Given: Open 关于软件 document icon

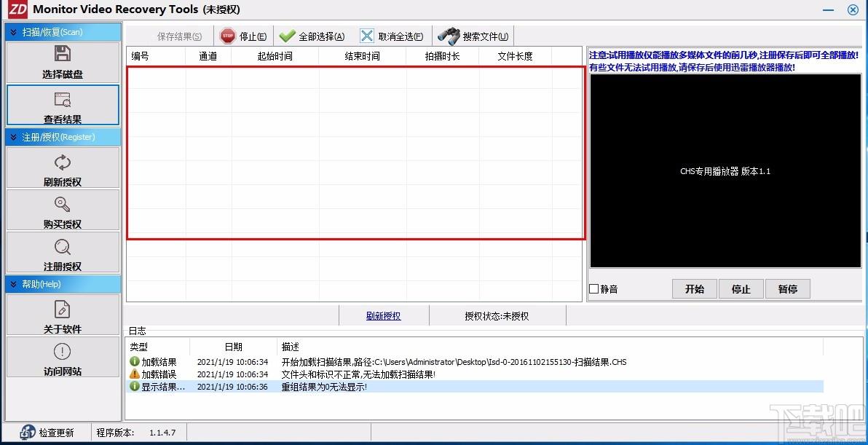Looking at the screenshot, I should click(63, 310).
